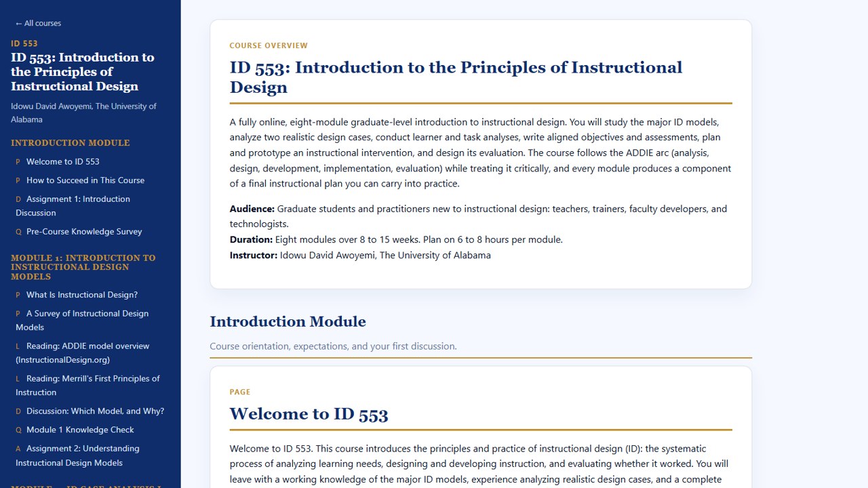Open A Survey of Instructional Design Models
The height and width of the screenshot is (488, 868).
82,321
